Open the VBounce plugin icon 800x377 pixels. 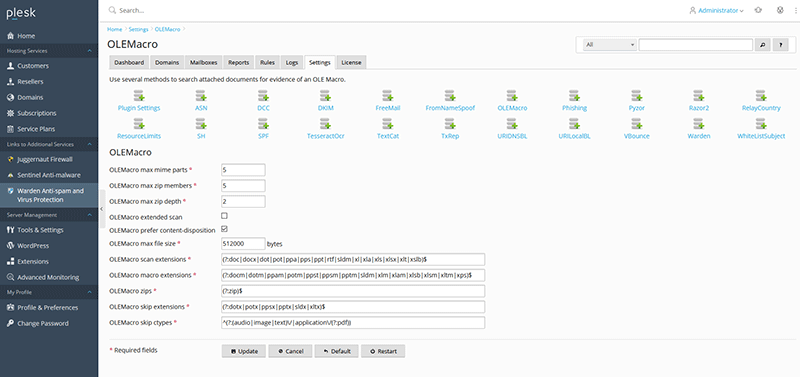click(637, 123)
